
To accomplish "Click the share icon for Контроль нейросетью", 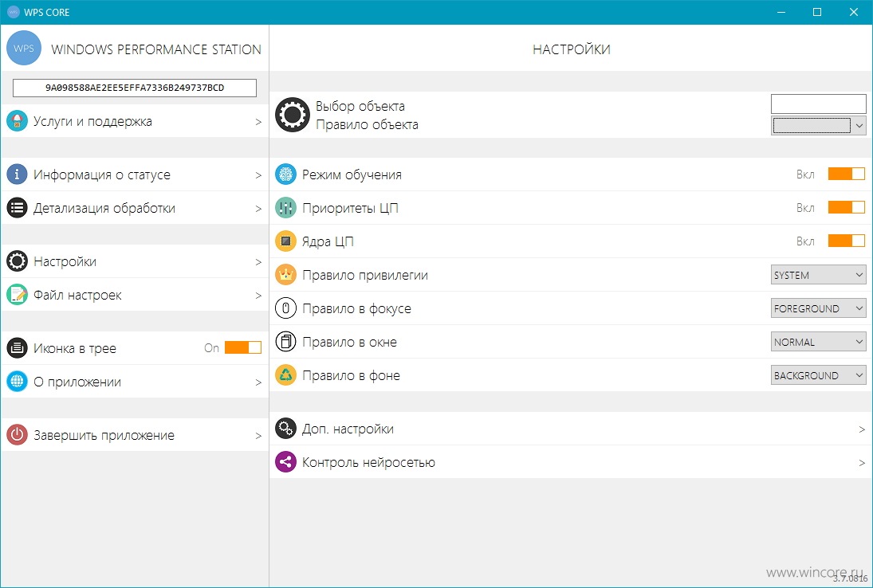I will coord(285,462).
